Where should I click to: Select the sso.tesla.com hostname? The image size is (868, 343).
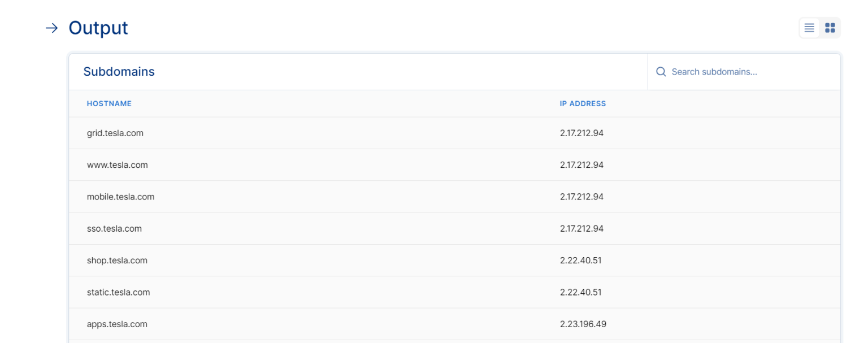[x=114, y=228]
